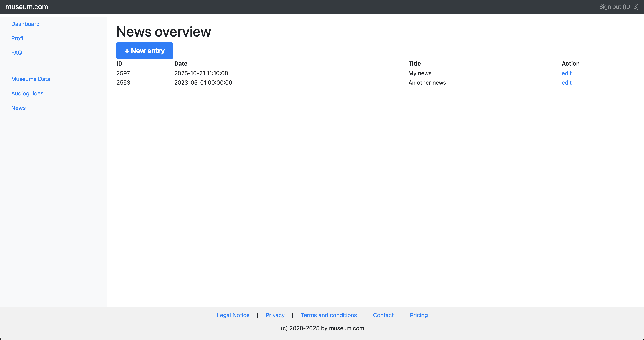Image resolution: width=644 pixels, height=340 pixels.
Task: Open Audioguides section
Action: tap(27, 94)
